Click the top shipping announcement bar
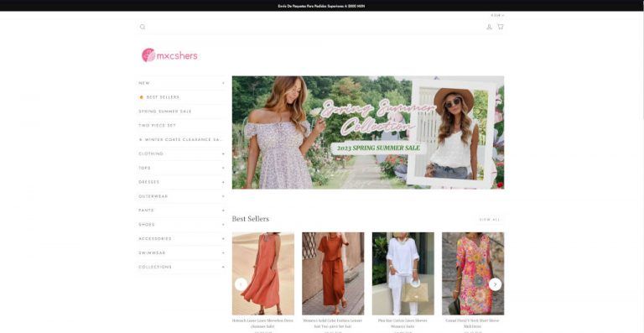The width and height of the screenshot is (644, 333). click(322, 6)
